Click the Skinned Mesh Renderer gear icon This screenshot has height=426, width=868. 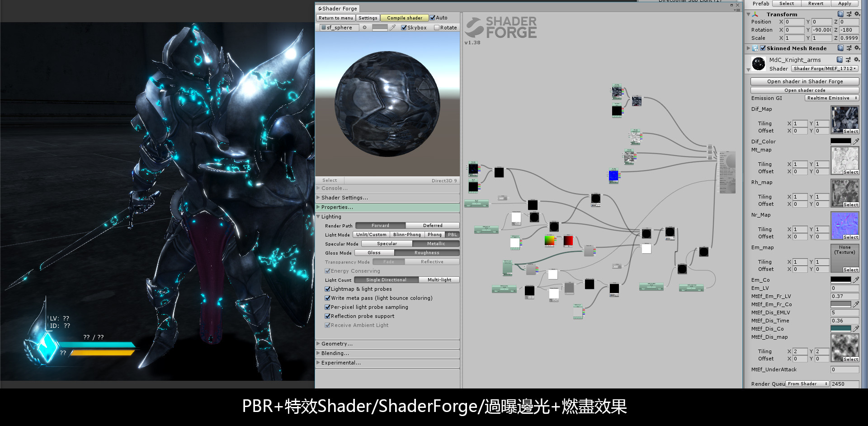point(857,48)
